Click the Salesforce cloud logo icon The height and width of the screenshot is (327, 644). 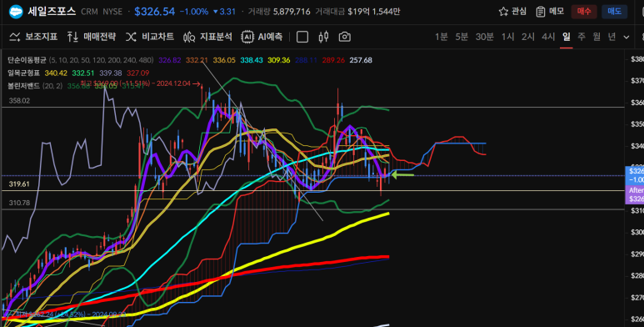[16, 12]
